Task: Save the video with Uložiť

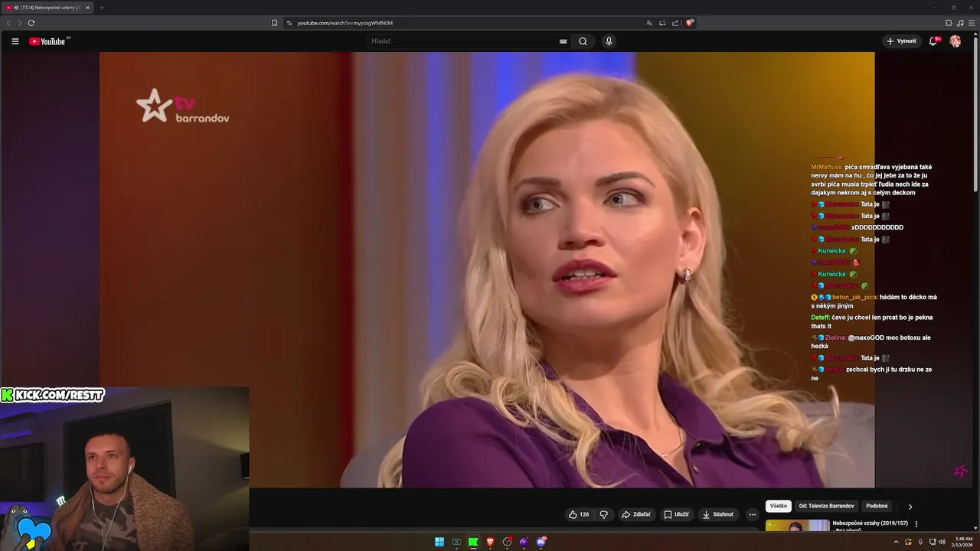Action: click(x=677, y=514)
